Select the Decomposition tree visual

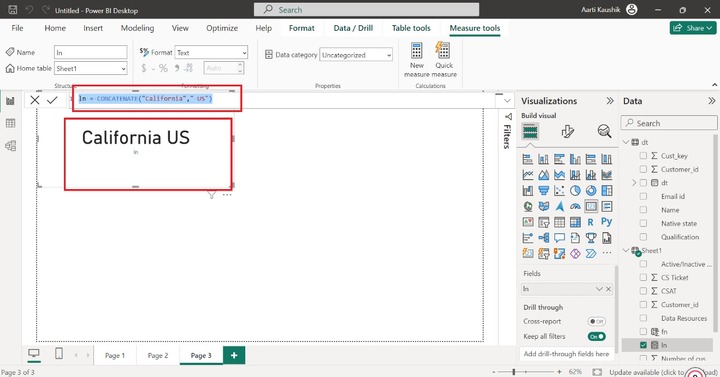point(544,238)
